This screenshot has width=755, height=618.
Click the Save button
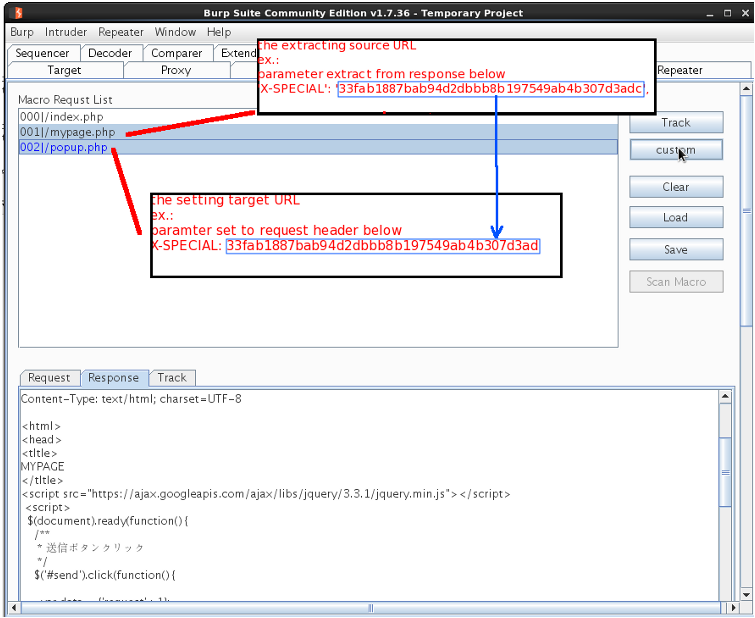tap(676, 250)
